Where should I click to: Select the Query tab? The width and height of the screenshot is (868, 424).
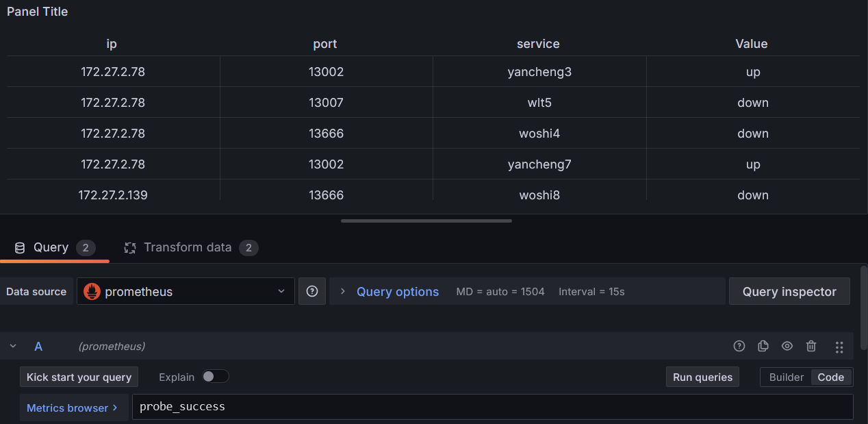click(50, 247)
